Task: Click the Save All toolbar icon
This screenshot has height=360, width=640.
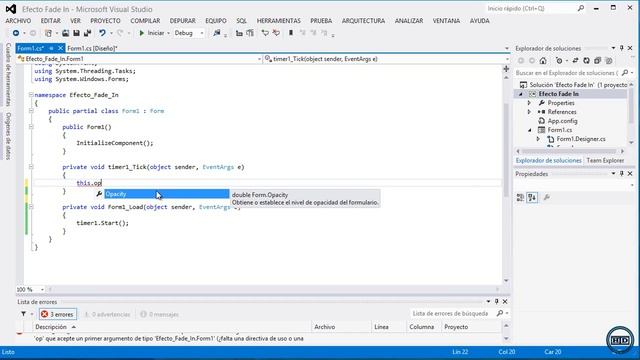Action: tap(87, 33)
